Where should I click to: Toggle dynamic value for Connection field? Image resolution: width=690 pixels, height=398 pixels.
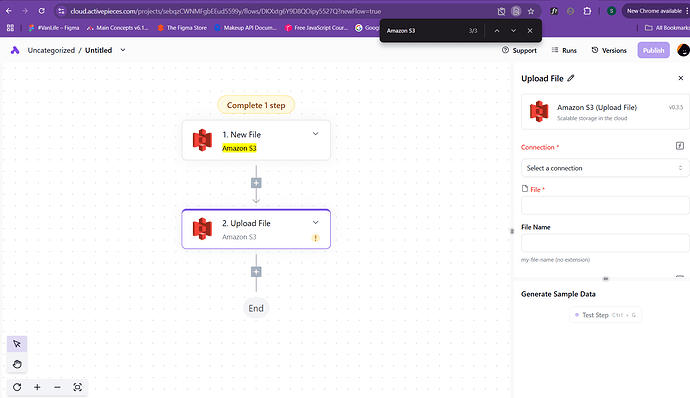[x=680, y=146]
